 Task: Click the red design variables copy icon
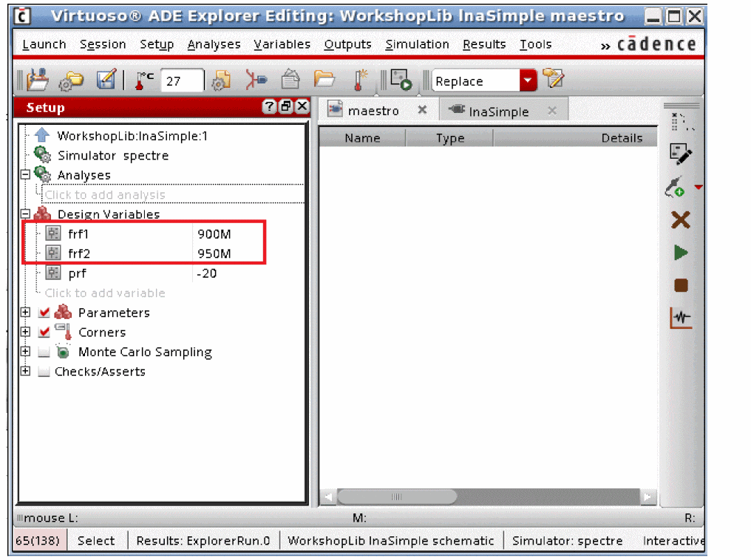click(x=256, y=80)
